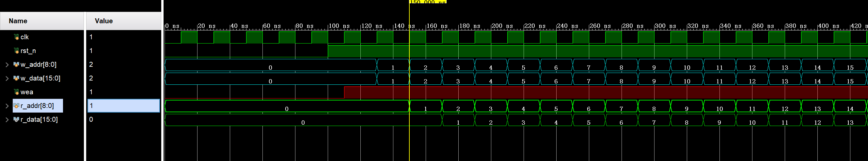Expand the w_addr[8:0] bus signal
Screen dimensions: 868x161
coord(7,64)
